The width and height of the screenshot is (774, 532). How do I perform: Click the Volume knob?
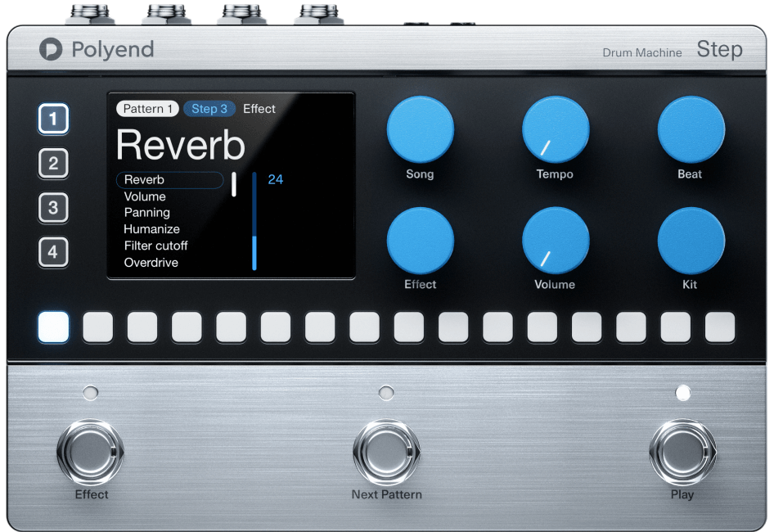[556, 241]
